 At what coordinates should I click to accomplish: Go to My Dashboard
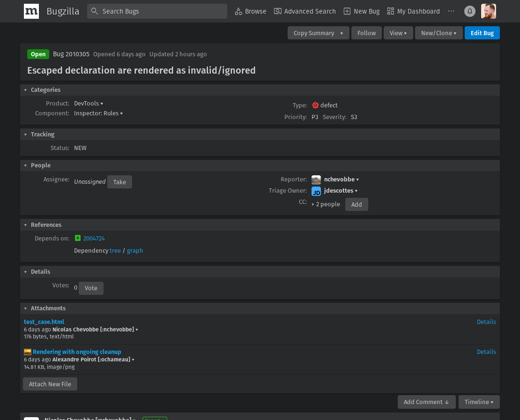point(414,11)
